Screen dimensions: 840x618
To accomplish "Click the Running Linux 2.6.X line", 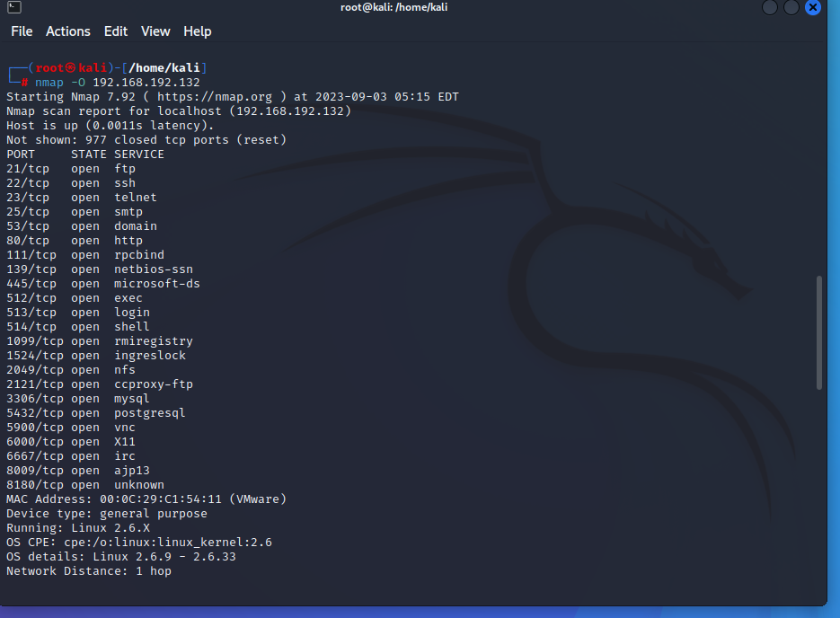I will pos(78,528).
